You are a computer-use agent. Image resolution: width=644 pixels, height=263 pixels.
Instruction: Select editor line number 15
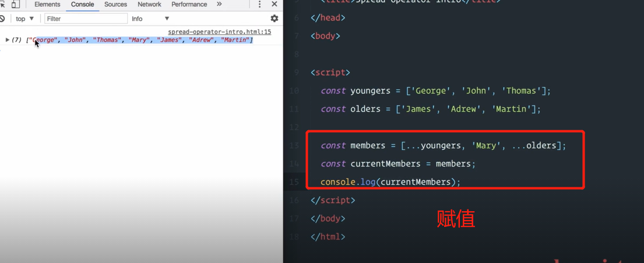[x=294, y=182]
